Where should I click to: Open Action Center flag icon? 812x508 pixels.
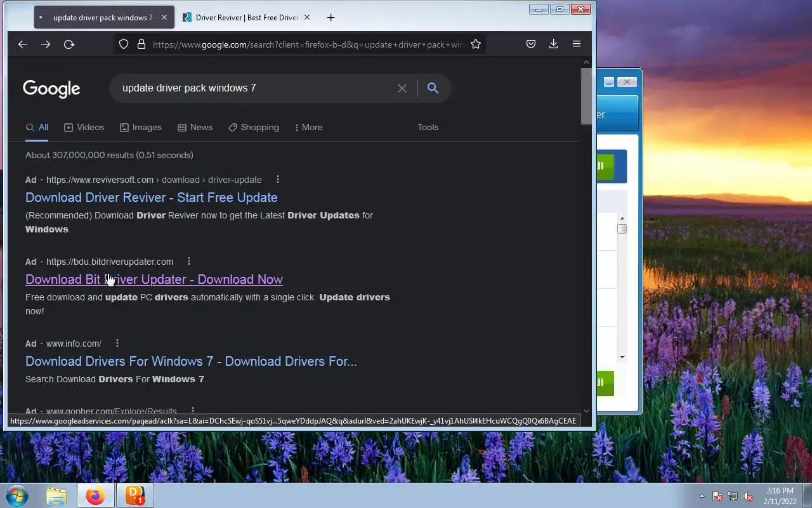717,496
